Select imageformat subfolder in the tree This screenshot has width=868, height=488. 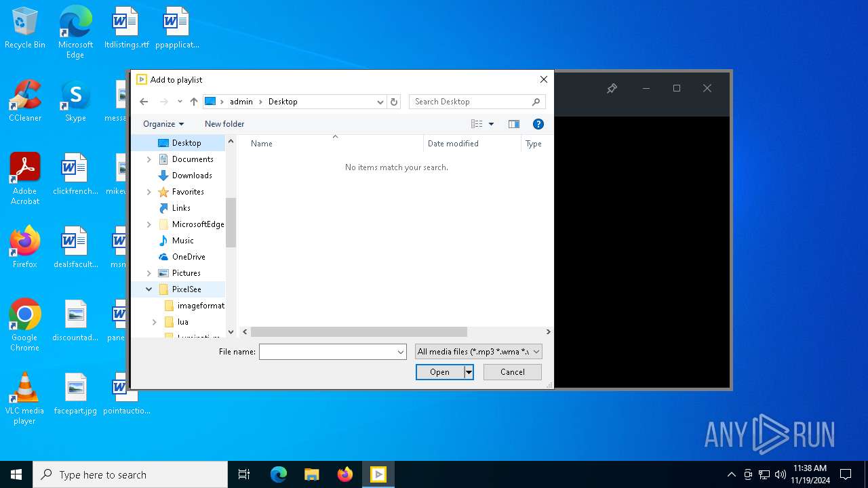tap(201, 306)
